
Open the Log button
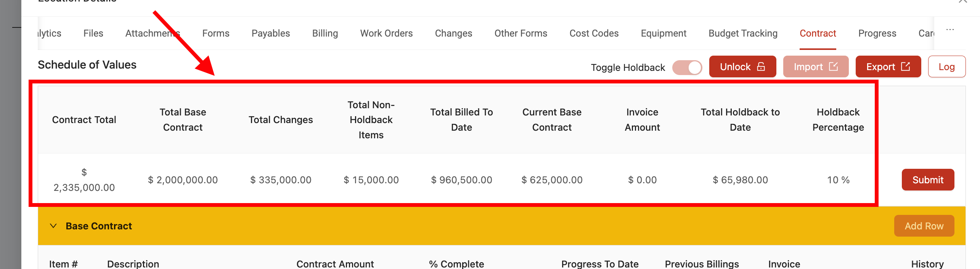(946, 67)
